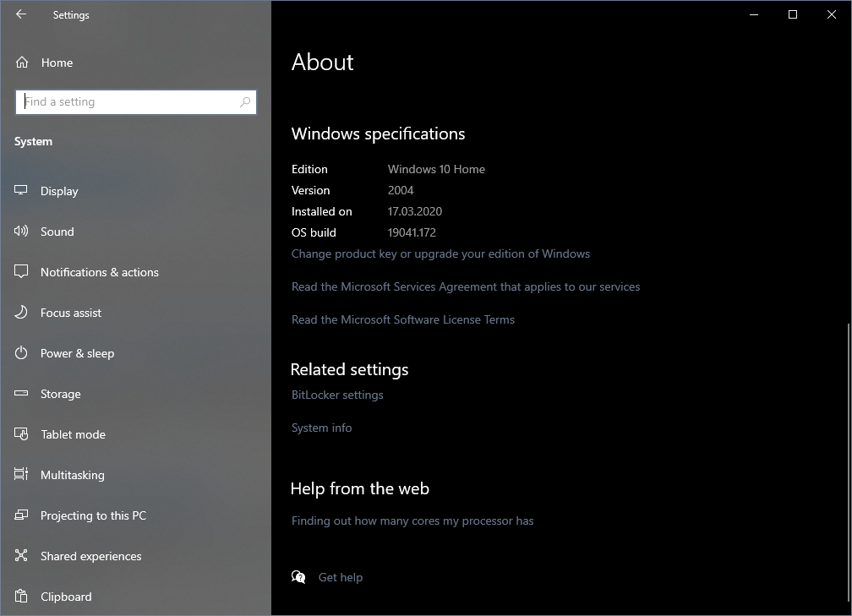The height and width of the screenshot is (616, 852).
Task: Click the Power & sleep icon
Action: [22, 353]
